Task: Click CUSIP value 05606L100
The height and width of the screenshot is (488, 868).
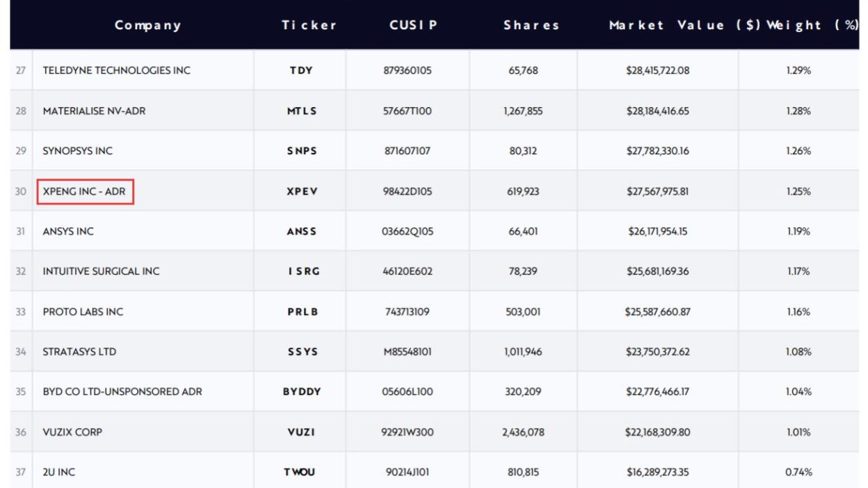Action: pyautogui.click(x=408, y=391)
